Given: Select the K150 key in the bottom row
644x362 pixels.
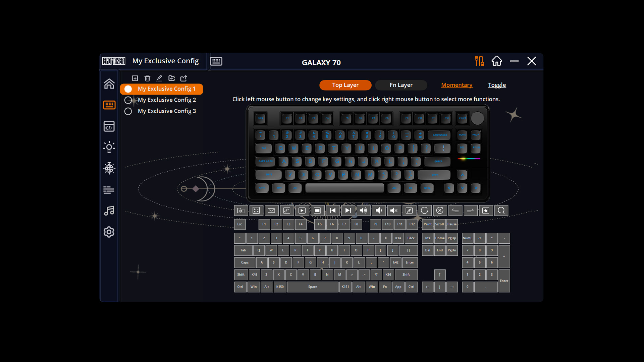Looking at the screenshot, I should tap(280, 287).
